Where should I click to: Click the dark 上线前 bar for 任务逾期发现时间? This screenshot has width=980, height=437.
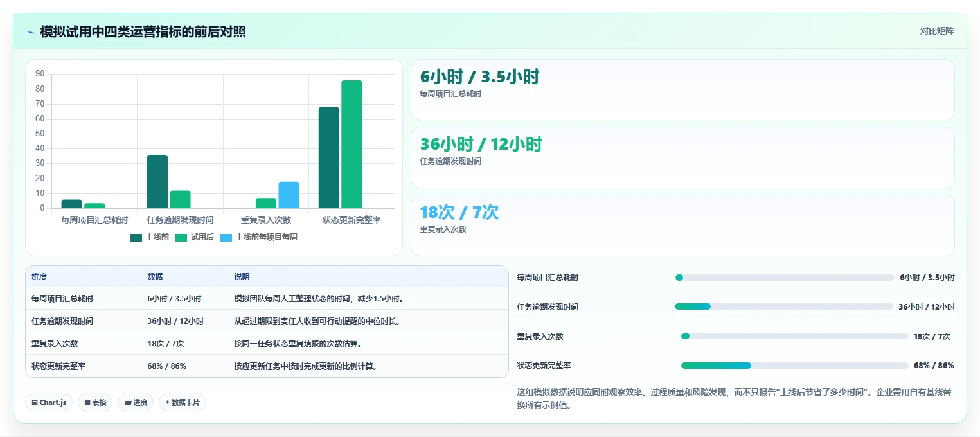click(157, 181)
